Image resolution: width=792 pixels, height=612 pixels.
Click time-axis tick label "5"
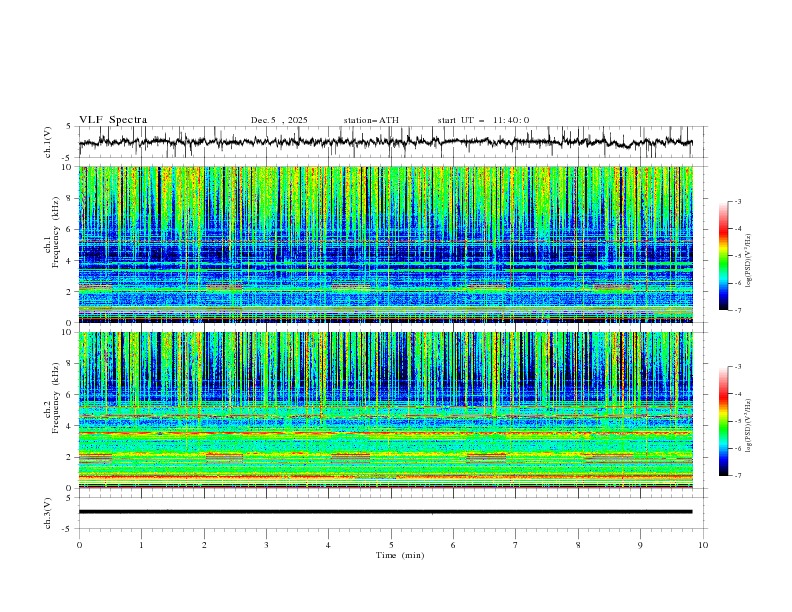coord(391,545)
